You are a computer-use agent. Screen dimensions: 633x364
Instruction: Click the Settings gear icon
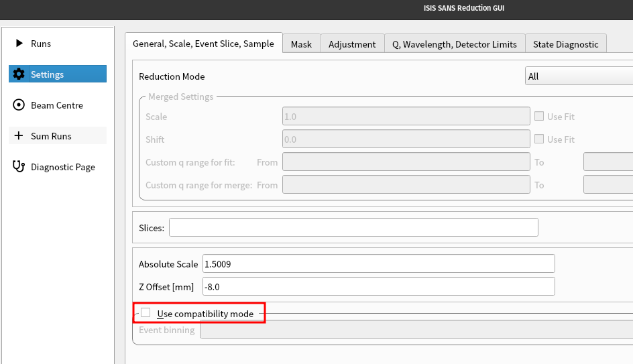pos(19,74)
